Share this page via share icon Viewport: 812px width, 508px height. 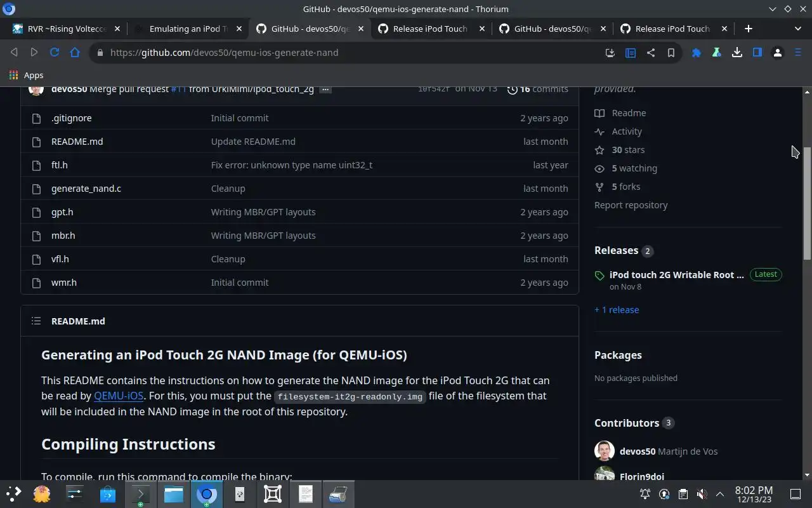[651, 53]
